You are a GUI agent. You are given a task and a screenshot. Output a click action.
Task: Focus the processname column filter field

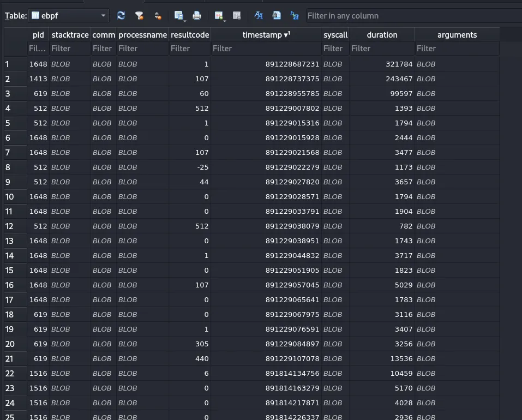coord(142,49)
